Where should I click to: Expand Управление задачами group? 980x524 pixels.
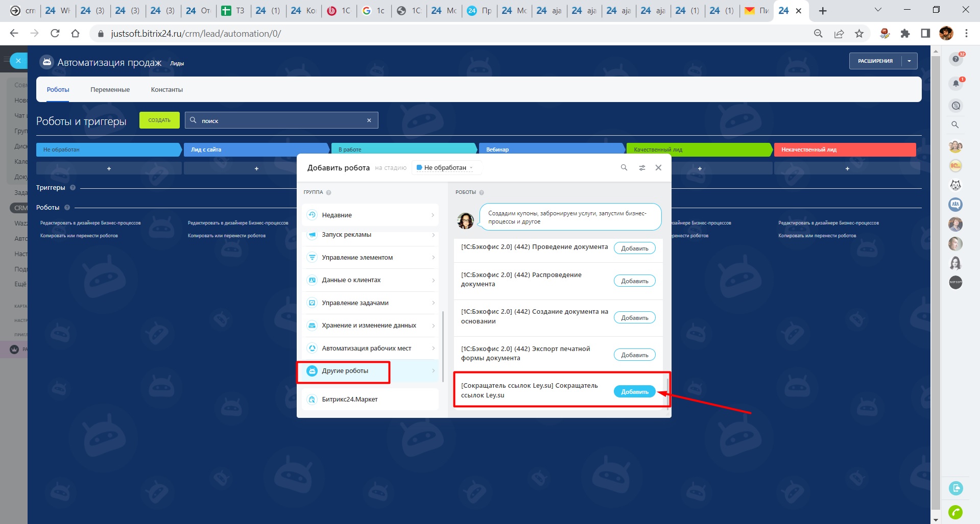click(370, 303)
